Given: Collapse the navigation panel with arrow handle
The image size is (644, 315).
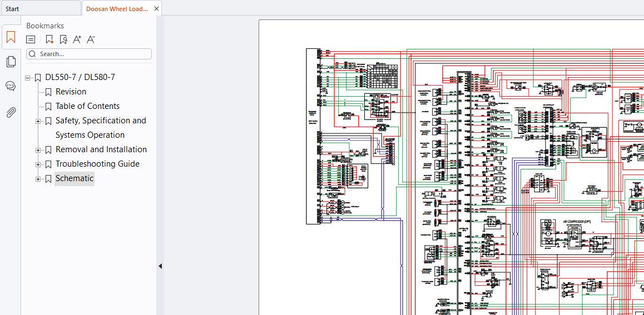Looking at the screenshot, I should (160, 266).
